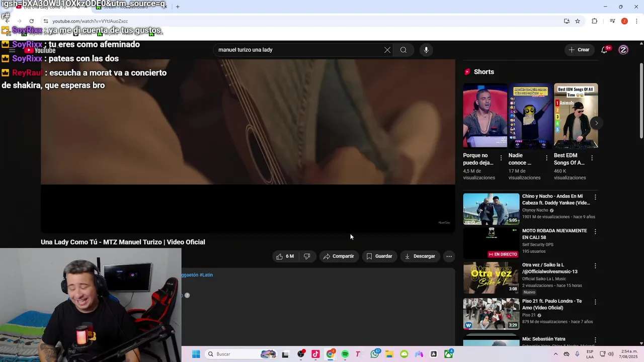The width and height of the screenshot is (644, 362).
Task: Open the Crear button
Action: pyautogui.click(x=579, y=50)
